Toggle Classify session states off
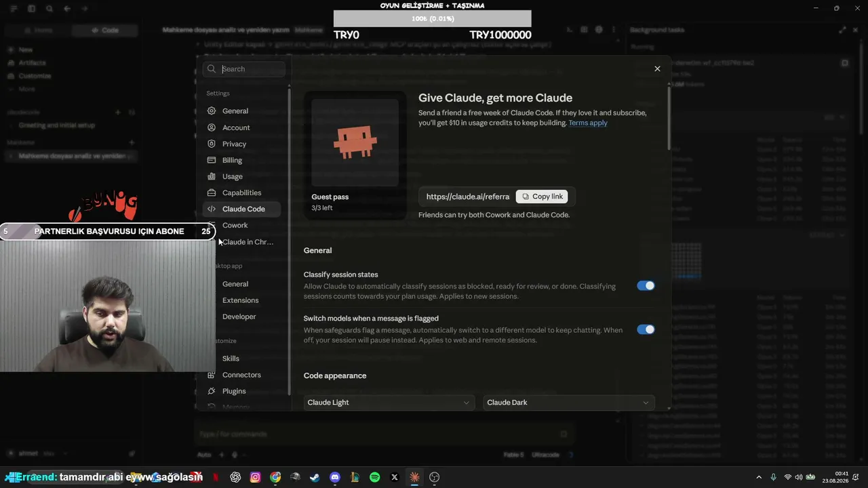 [x=646, y=286]
